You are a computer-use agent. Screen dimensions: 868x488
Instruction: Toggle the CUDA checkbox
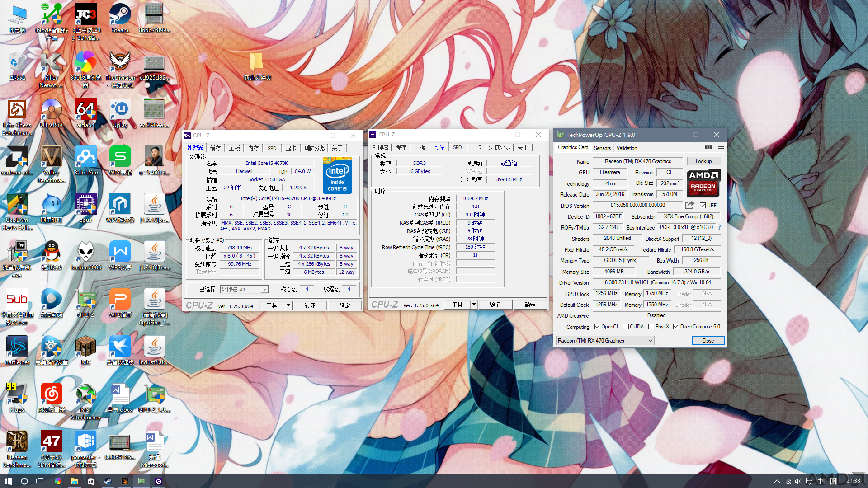[626, 327]
